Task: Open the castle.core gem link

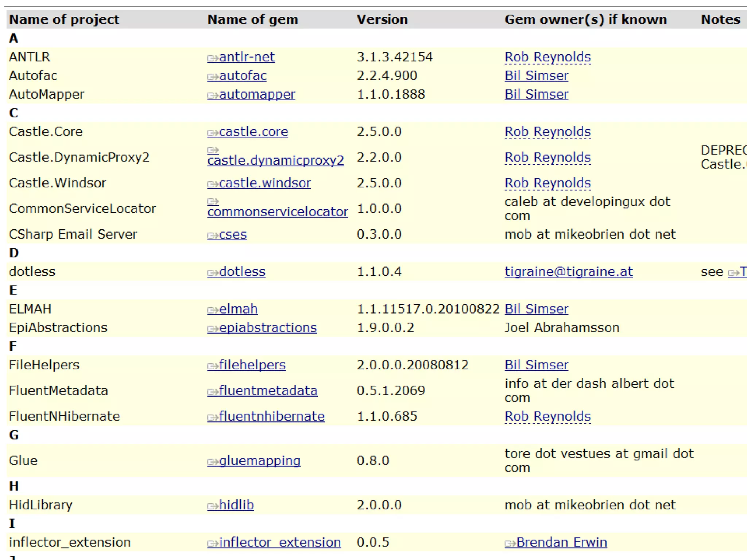Action: pos(253,132)
